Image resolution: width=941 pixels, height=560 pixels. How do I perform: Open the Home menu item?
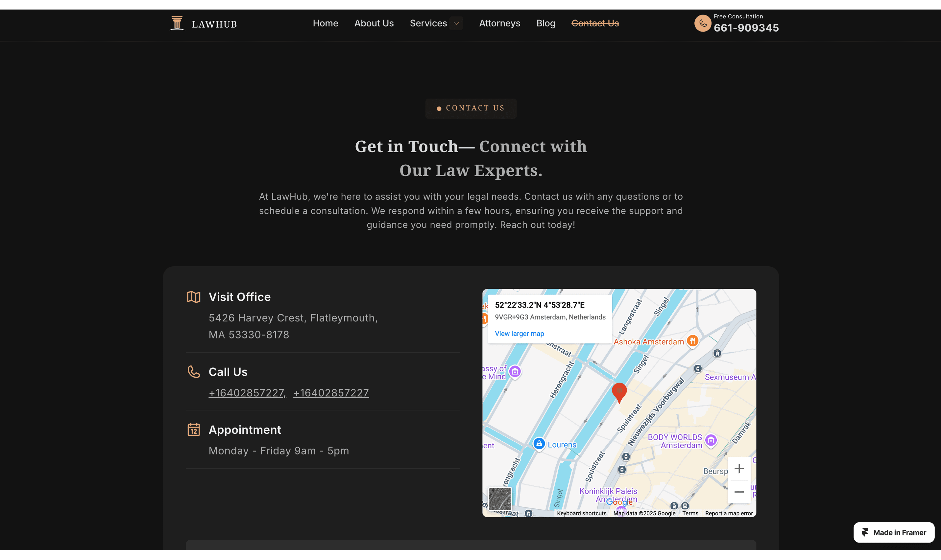(325, 23)
